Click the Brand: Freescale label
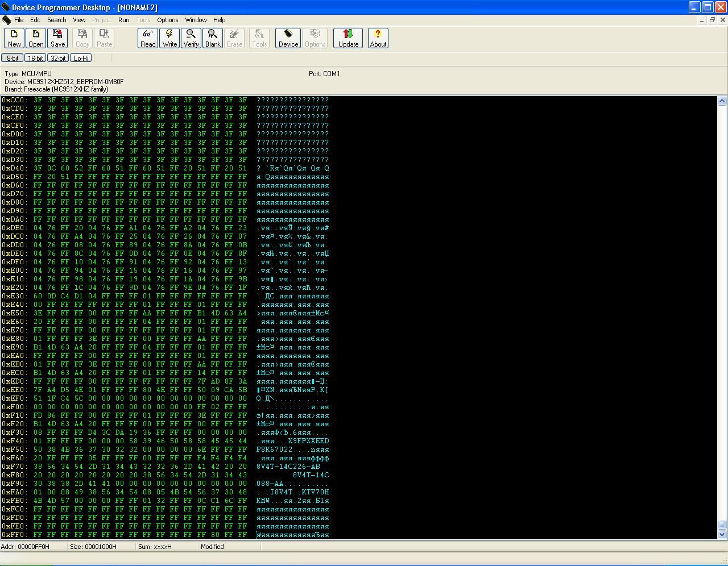 (x=56, y=89)
